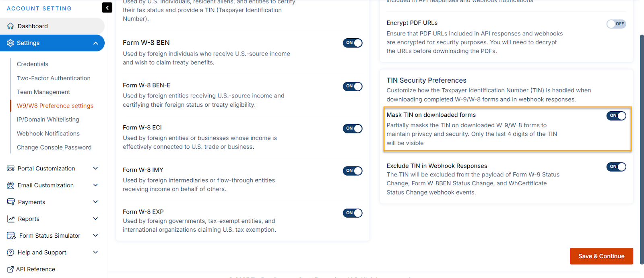Screen dimensions: 644x278
Task: Click the Form Status Simulator icon
Action: pos(11,236)
